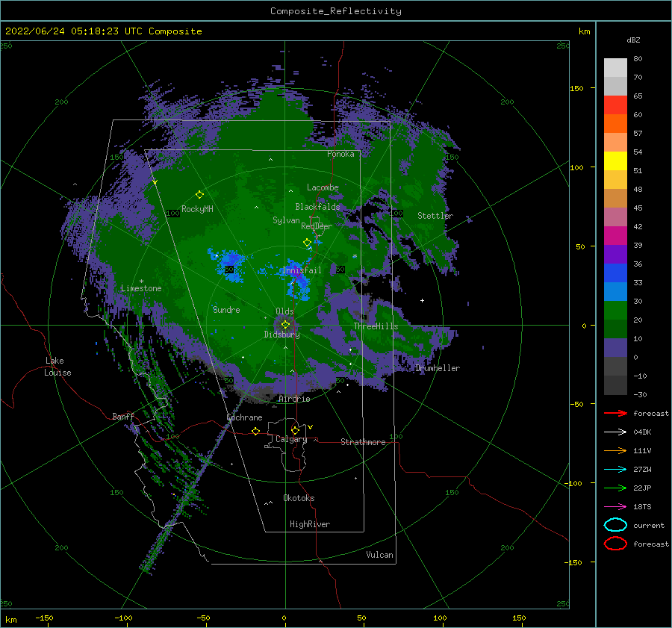Select the Calgary city label
The image size is (672, 628).
coord(291,439)
